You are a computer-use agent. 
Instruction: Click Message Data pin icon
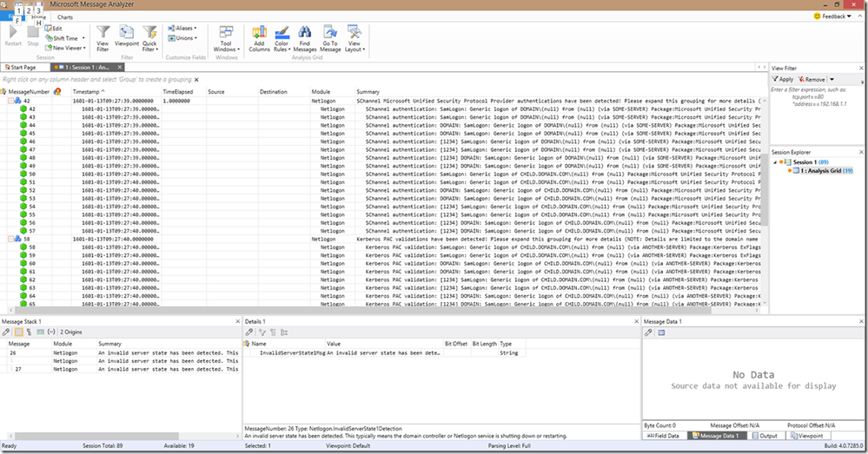tap(648, 332)
